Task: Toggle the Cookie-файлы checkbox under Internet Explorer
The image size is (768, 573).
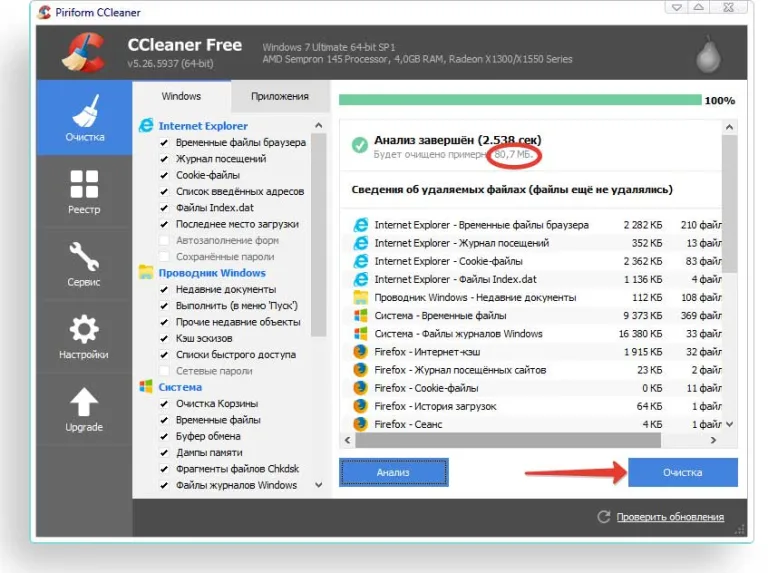Action: pyautogui.click(x=164, y=175)
